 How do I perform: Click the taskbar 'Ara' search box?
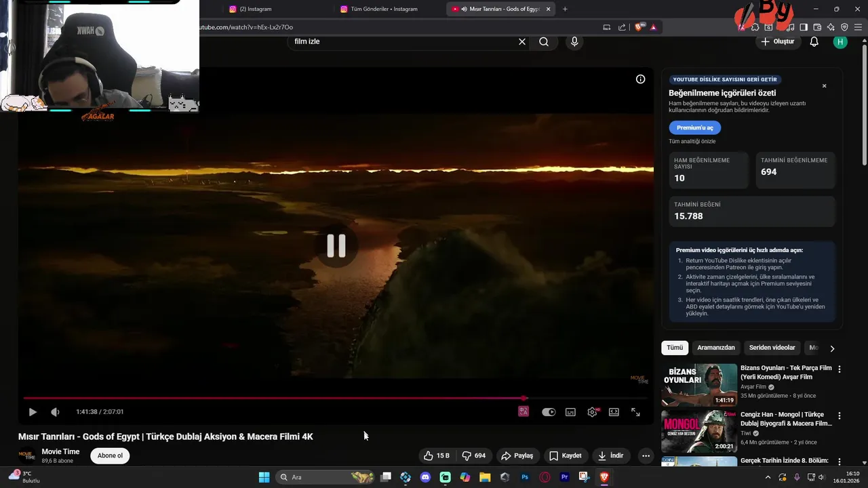click(x=326, y=477)
